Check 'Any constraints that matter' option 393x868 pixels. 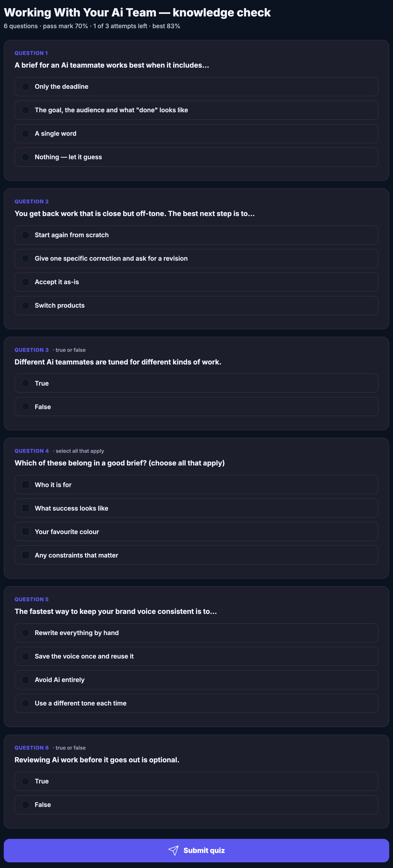[196, 555]
